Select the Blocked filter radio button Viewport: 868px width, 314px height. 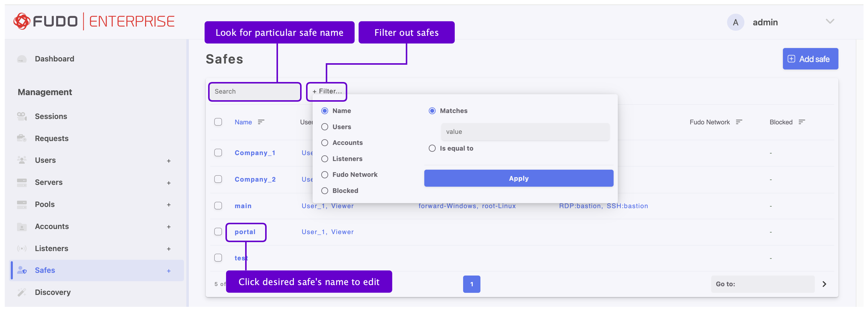pos(325,191)
